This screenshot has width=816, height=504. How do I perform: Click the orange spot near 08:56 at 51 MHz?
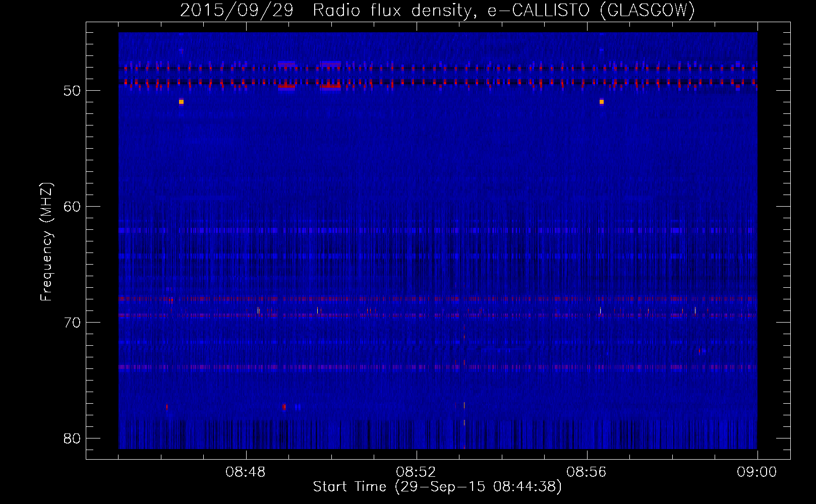point(602,102)
